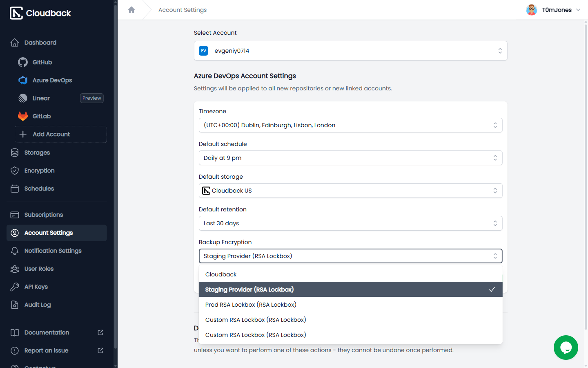
Task: Click the Linear icon in sidebar
Action: coord(23,98)
